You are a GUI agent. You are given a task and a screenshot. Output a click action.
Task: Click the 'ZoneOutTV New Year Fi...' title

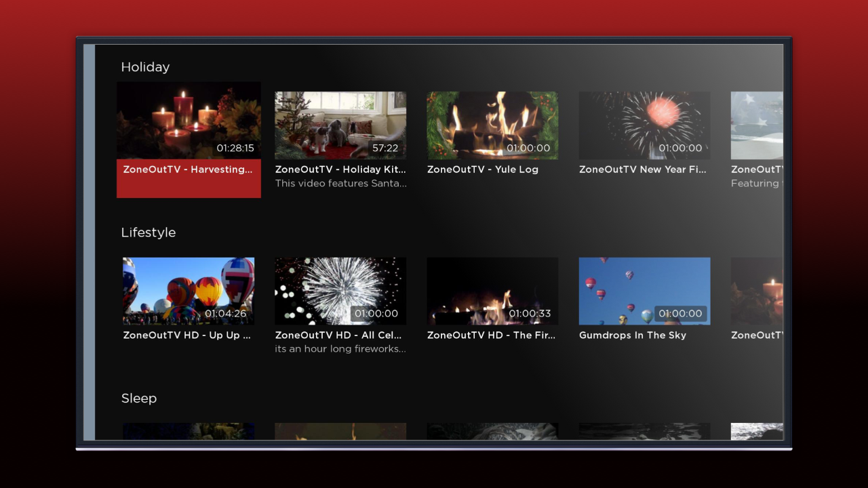643,169
